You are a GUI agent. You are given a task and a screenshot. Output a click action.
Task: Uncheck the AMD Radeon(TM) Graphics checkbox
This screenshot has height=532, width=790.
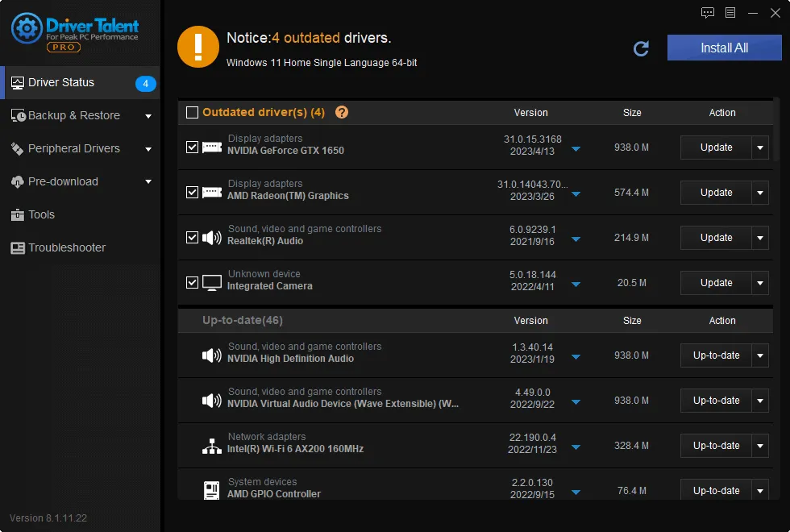pyautogui.click(x=192, y=193)
